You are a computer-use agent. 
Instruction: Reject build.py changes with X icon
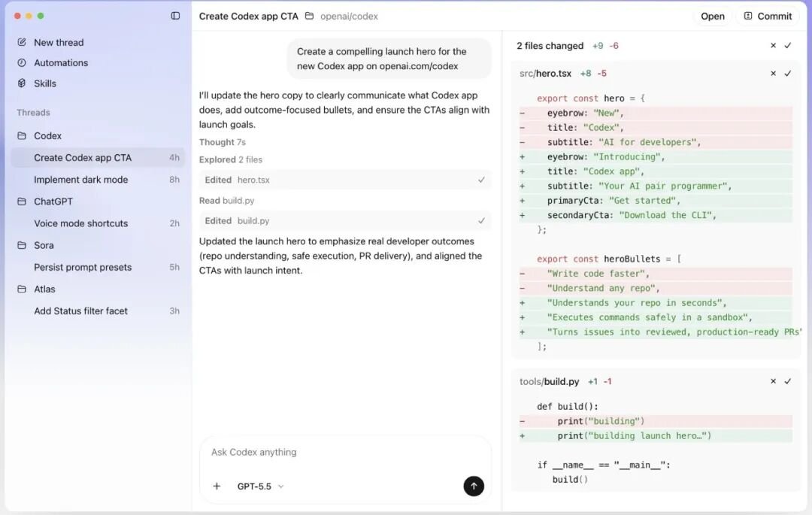pyautogui.click(x=773, y=381)
